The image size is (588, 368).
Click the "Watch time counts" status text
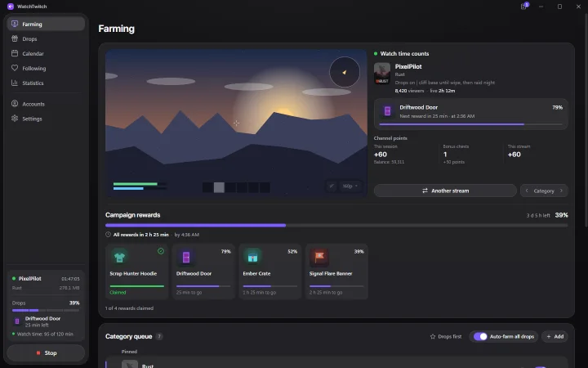(x=404, y=54)
